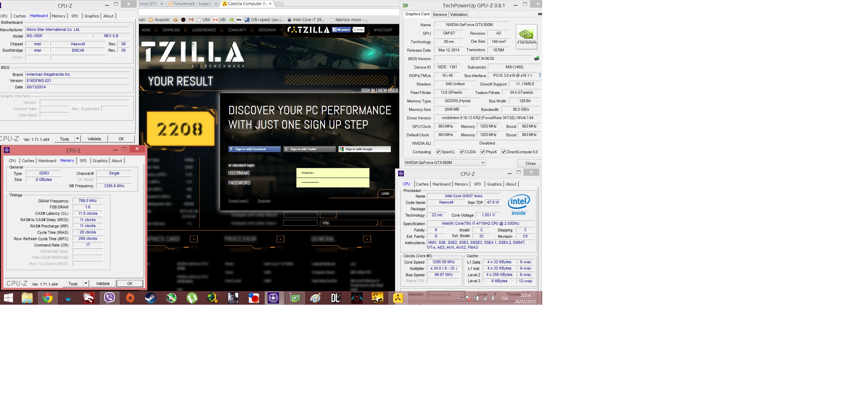The image size is (868, 417).
Task: Open the NVIDIA bookmark icon
Action: pos(231,20)
